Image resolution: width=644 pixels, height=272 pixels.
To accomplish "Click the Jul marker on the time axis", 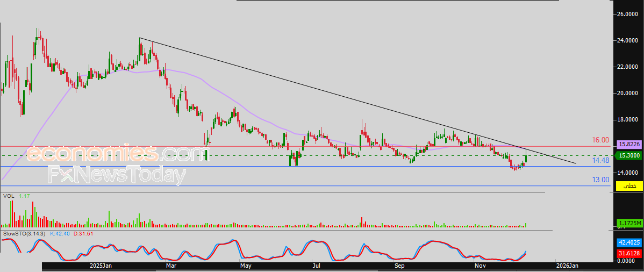I will point(316,266).
